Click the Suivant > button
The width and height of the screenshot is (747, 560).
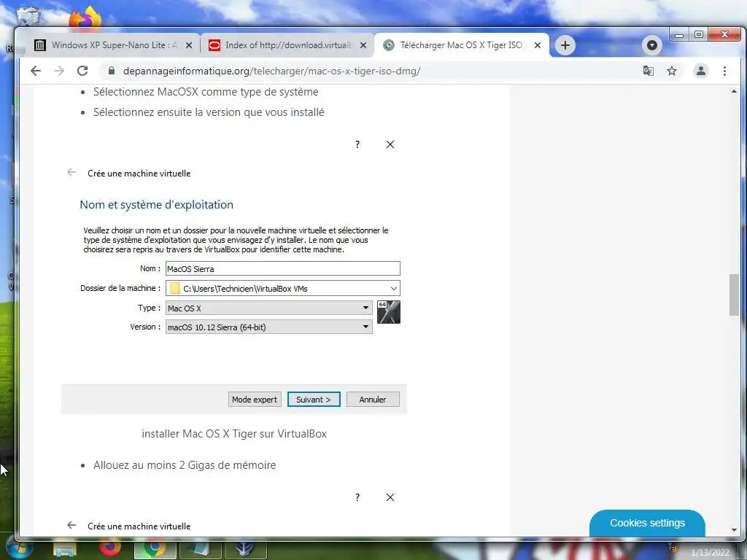314,400
